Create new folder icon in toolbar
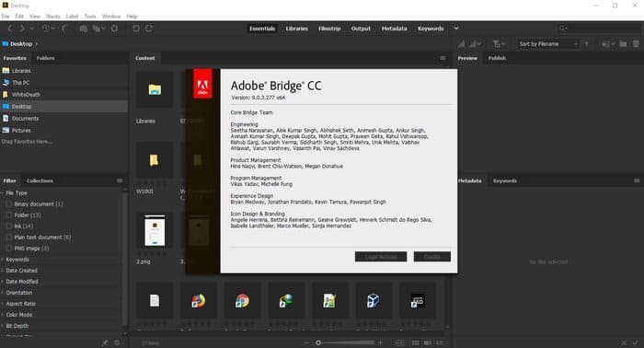 coord(623,44)
